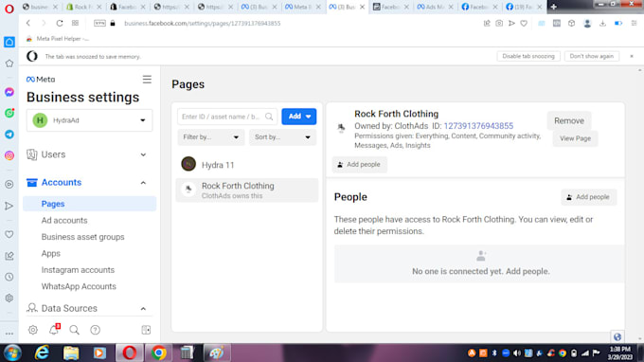Image resolution: width=644 pixels, height=362 pixels.
Task: Open help question mark icon
Action: 96,330
